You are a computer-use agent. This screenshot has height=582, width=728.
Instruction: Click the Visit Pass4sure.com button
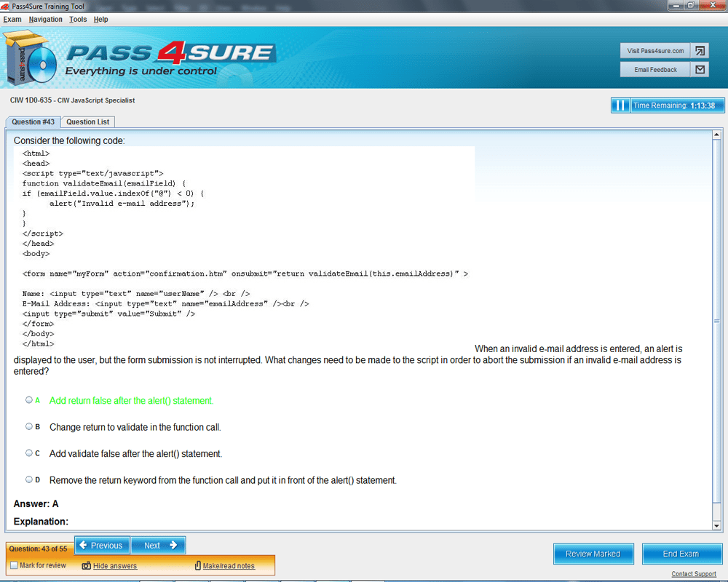tap(655, 51)
